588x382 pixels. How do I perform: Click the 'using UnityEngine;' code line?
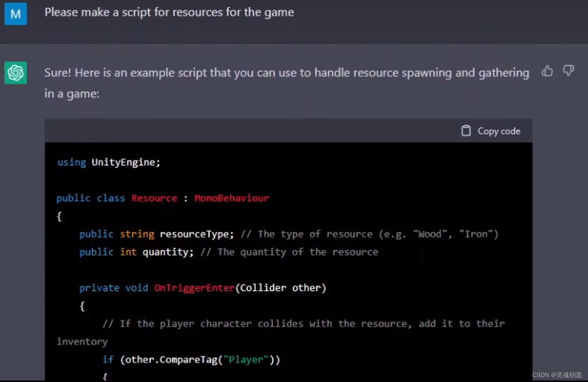pyautogui.click(x=108, y=162)
